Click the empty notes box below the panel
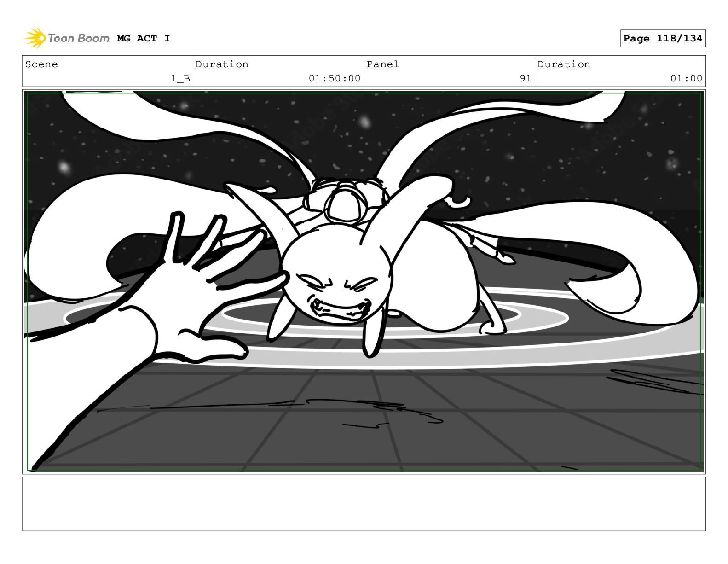The height and width of the screenshot is (564, 728). pyautogui.click(x=364, y=504)
